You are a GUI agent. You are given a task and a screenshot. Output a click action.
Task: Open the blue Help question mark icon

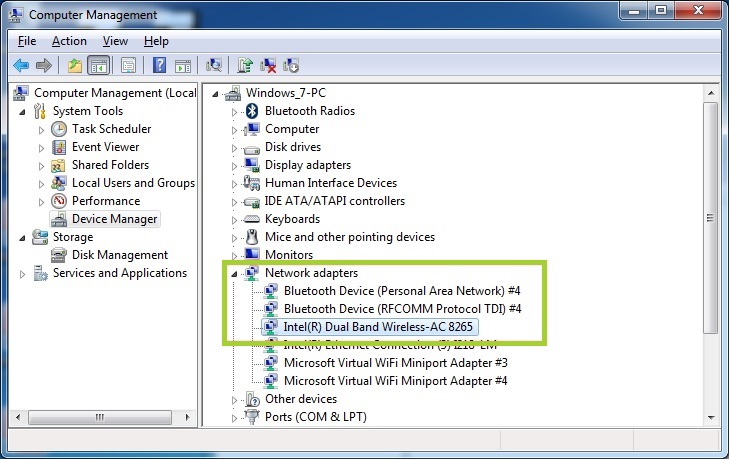tap(159, 65)
